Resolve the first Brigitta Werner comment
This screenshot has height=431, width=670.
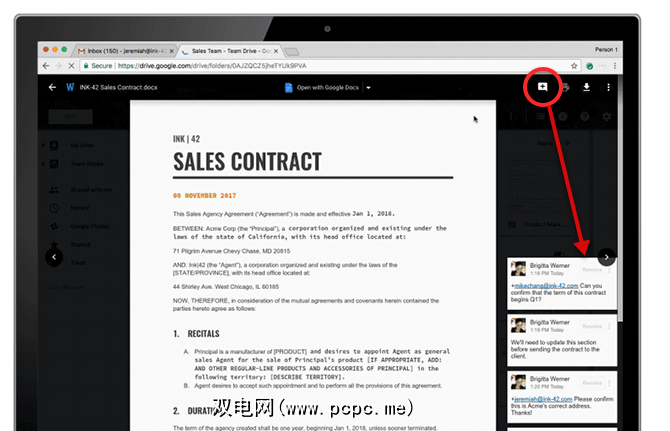592,270
